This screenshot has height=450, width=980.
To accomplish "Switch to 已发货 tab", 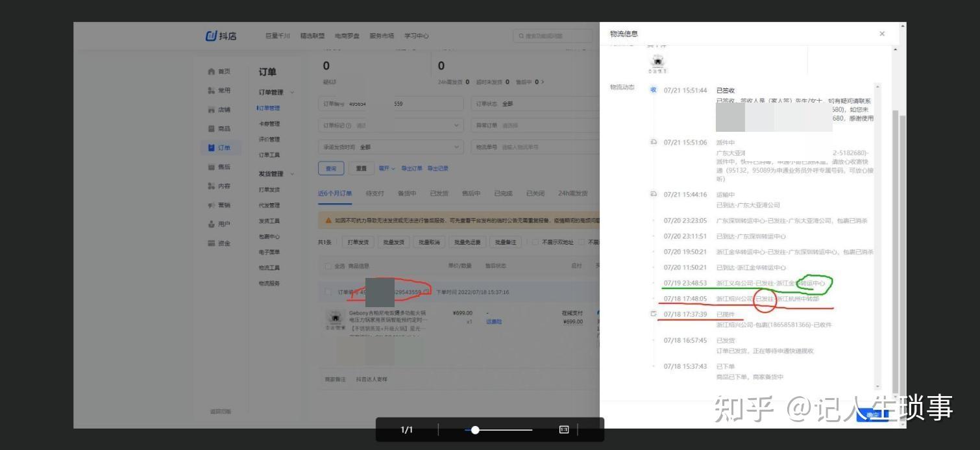I will click(x=439, y=194).
